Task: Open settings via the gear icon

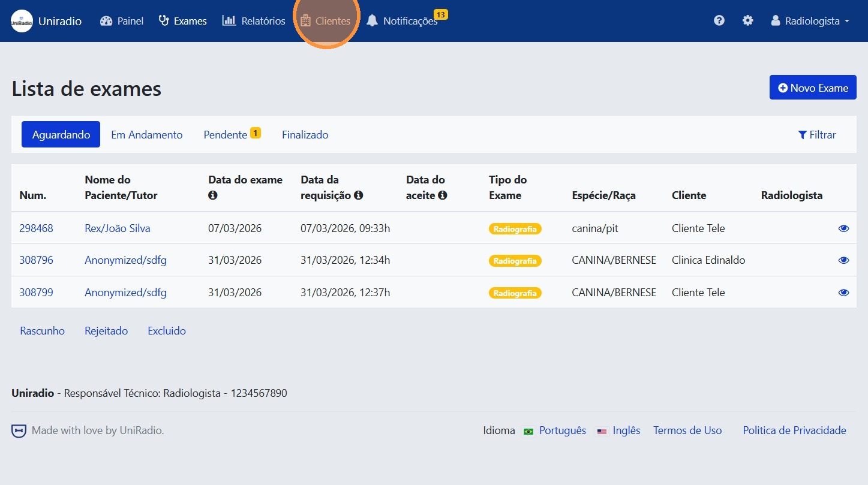Action: (747, 20)
